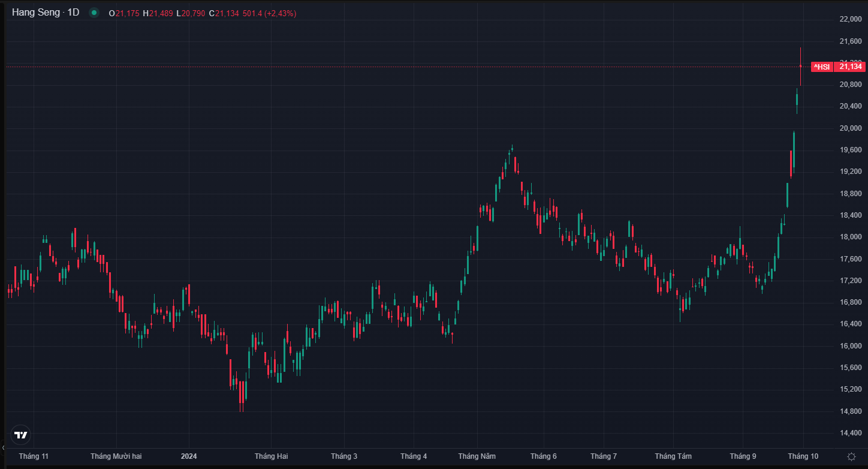This screenshot has height=469, width=868.
Task: Click the 21,600 price axis label
Action: pos(851,41)
